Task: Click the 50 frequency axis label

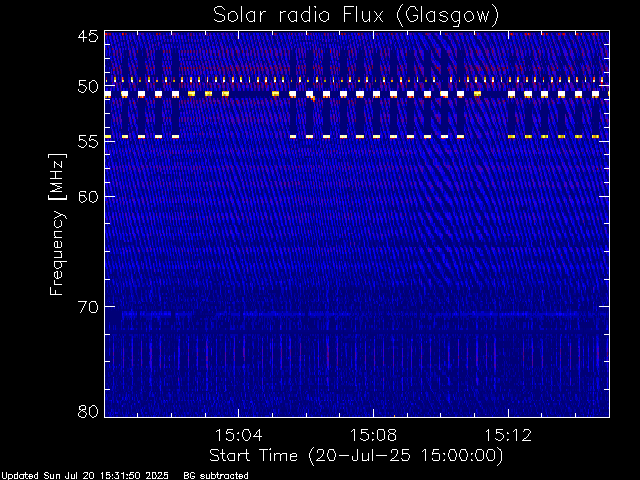Action: coord(88,87)
